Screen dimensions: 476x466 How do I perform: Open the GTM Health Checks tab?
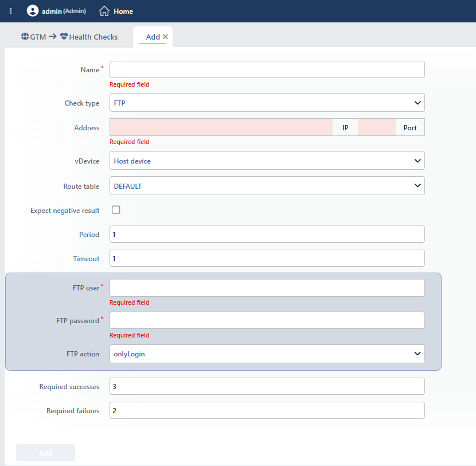coord(69,37)
